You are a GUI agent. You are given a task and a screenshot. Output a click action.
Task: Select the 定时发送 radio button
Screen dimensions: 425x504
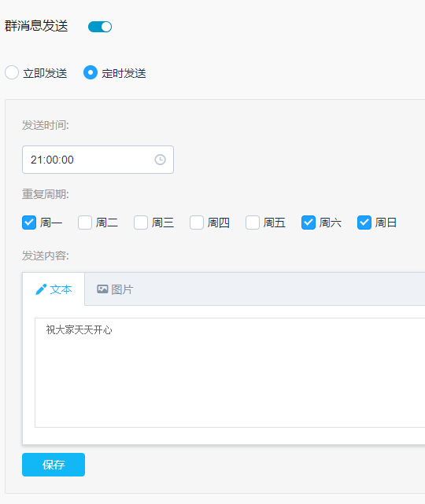tap(91, 72)
